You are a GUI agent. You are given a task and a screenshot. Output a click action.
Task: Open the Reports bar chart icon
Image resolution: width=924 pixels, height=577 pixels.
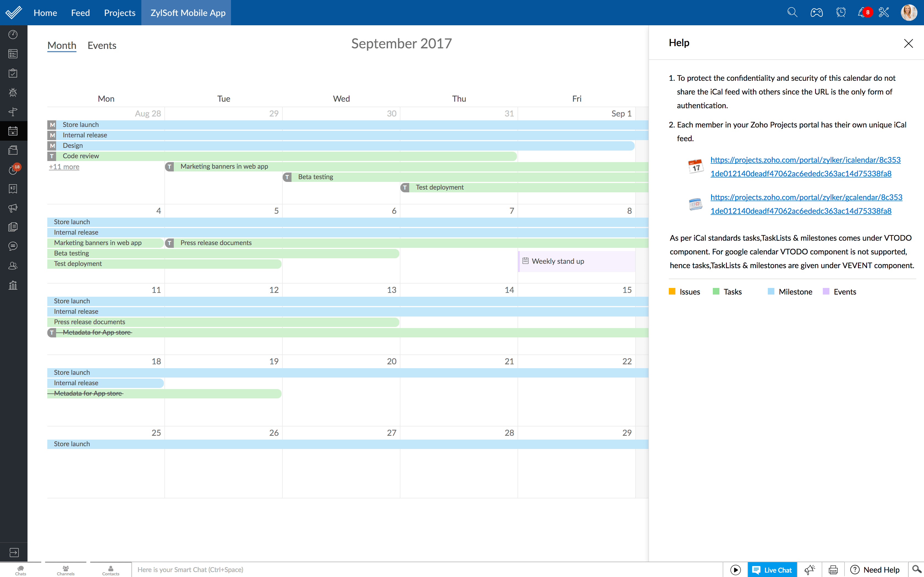(13, 285)
